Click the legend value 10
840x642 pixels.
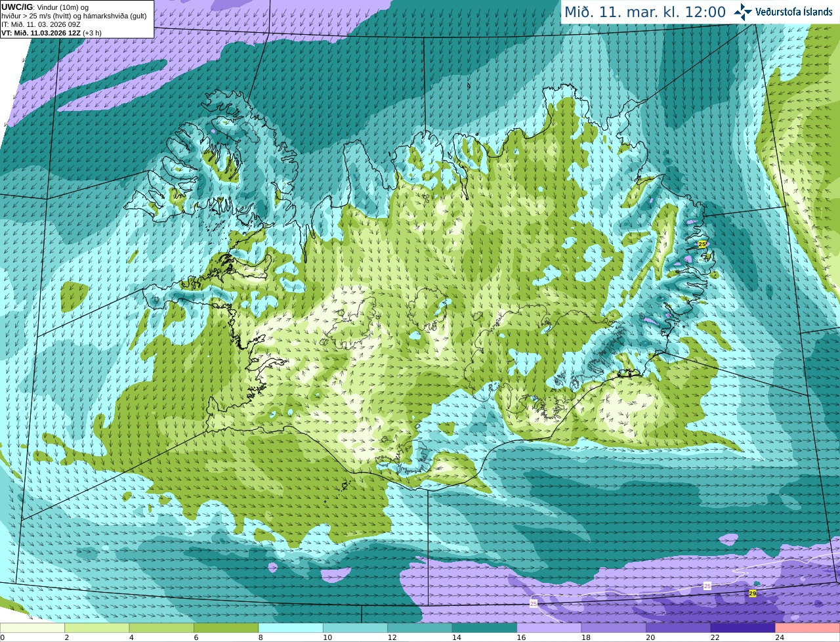pos(327,637)
